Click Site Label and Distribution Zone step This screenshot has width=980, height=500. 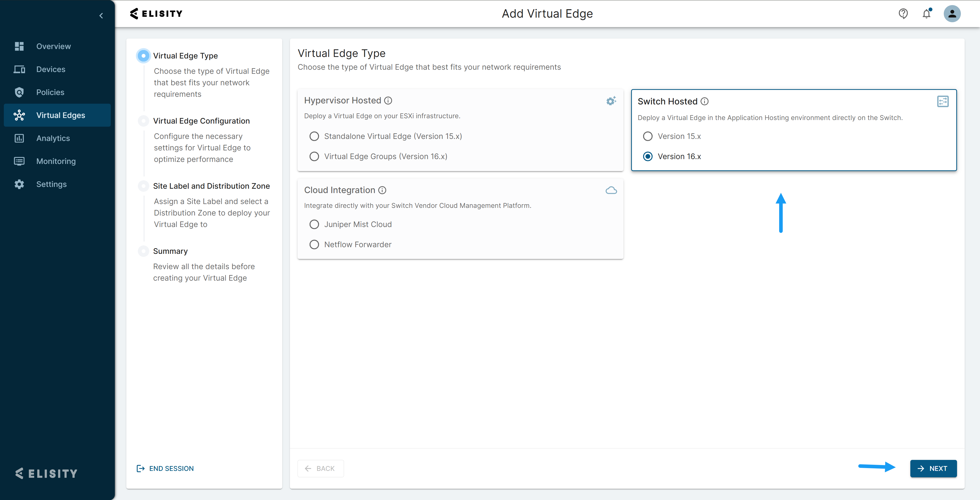coord(211,186)
